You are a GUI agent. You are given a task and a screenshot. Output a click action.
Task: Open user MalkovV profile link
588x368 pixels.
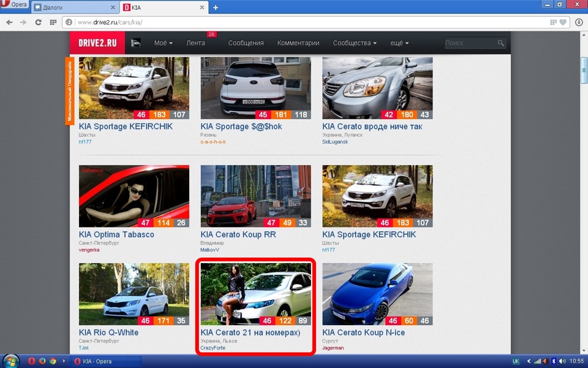[x=209, y=250]
